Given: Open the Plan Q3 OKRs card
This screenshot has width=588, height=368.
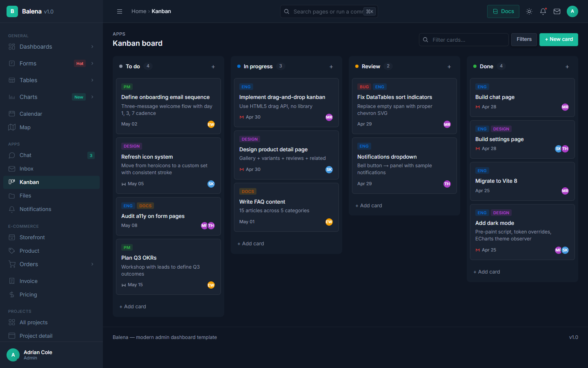Looking at the screenshot, I should [x=168, y=267].
